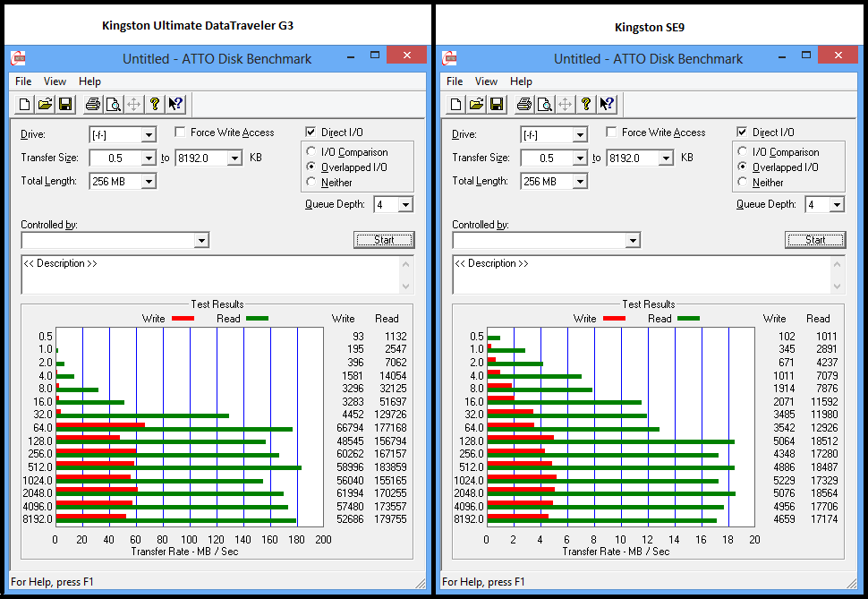Click red Write legend swatch, Kingston SE9 window
This screenshot has height=599, width=868.
[614, 319]
